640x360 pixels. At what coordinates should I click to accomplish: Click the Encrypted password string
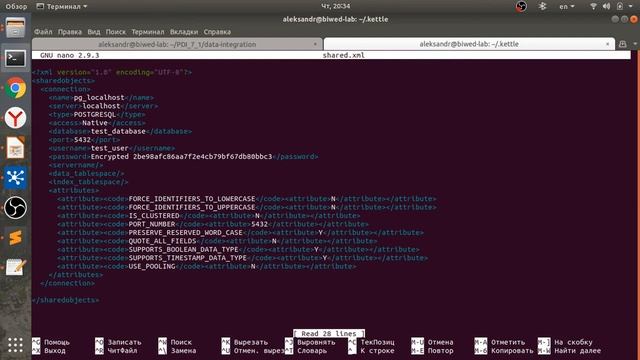182,157
